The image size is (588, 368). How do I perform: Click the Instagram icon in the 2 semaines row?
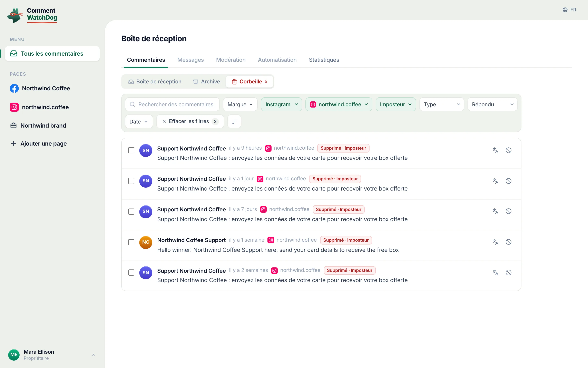coord(274,270)
